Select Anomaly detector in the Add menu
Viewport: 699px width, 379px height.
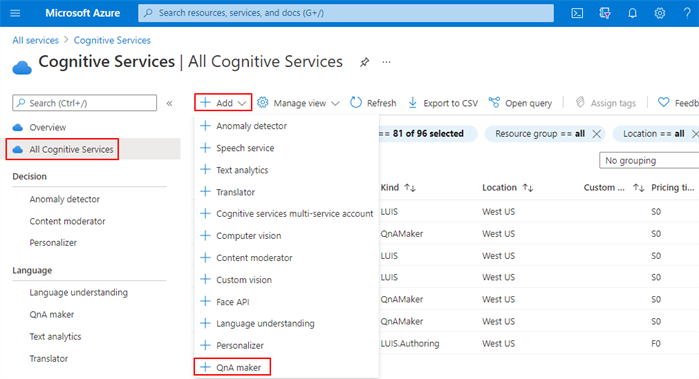[251, 126]
